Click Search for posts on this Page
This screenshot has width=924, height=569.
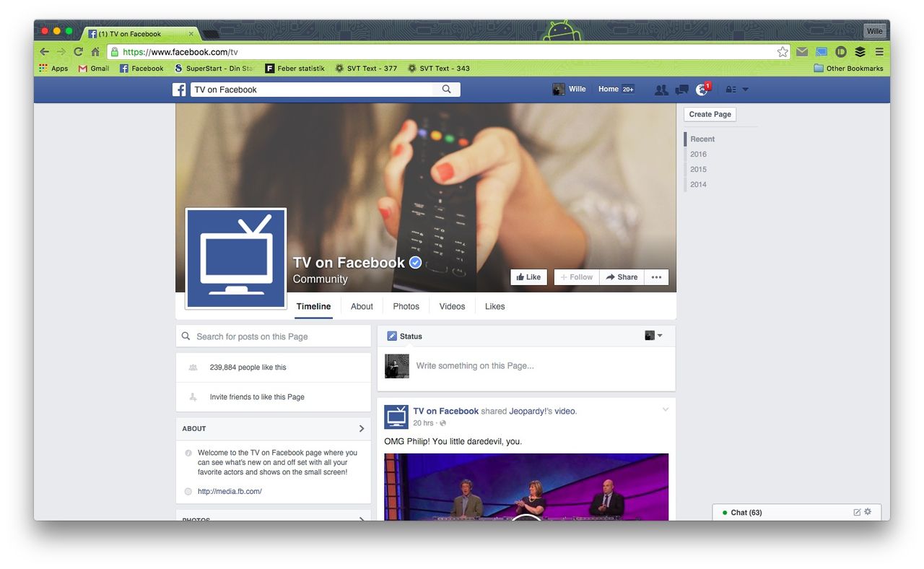click(x=274, y=336)
